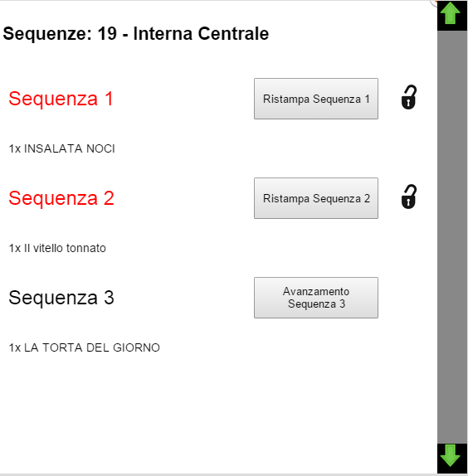Reprint sequence with Ristampa Sequenza 2
The image size is (468, 476).
(x=316, y=198)
